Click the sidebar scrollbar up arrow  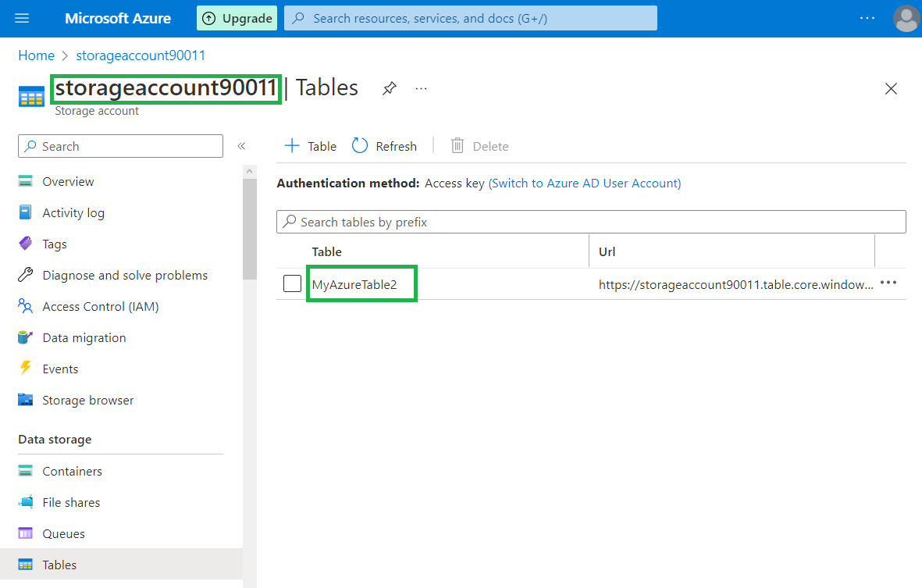pyautogui.click(x=249, y=171)
